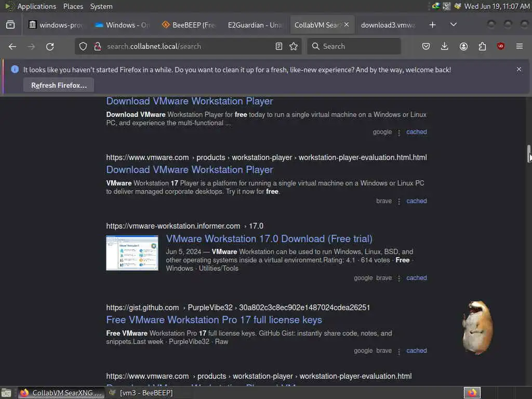This screenshot has height=399, width=532.
Task: Open the Firefox account icon
Action: point(463,46)
